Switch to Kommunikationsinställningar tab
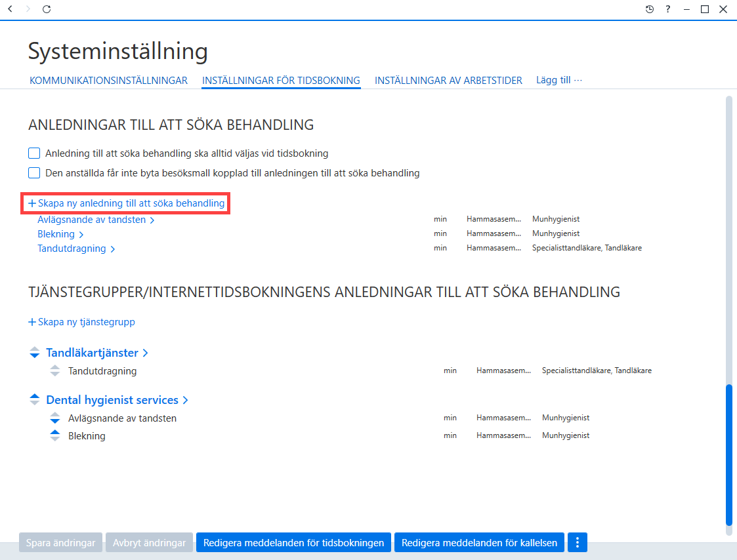 click(108, 81)
